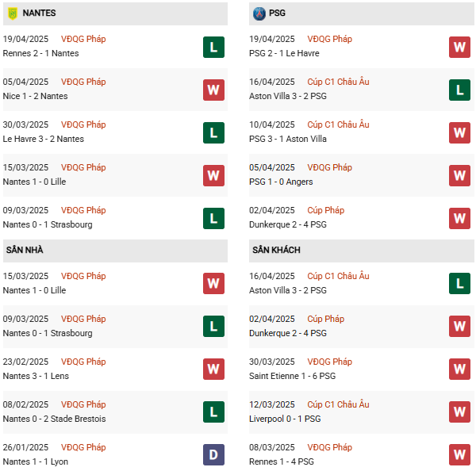Click the W badge for Nantes 3-1 Lens

213,370
